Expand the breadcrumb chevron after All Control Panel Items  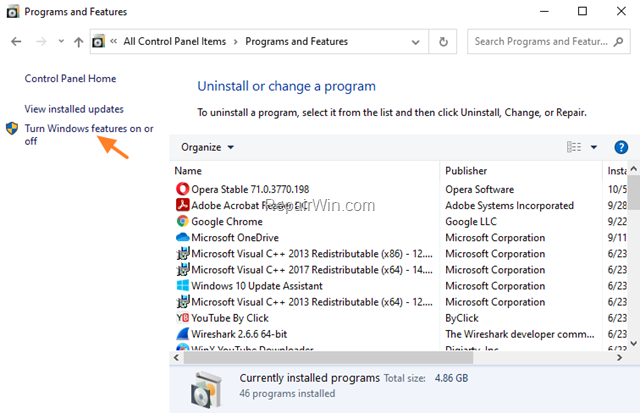click(x=236, y=42)
